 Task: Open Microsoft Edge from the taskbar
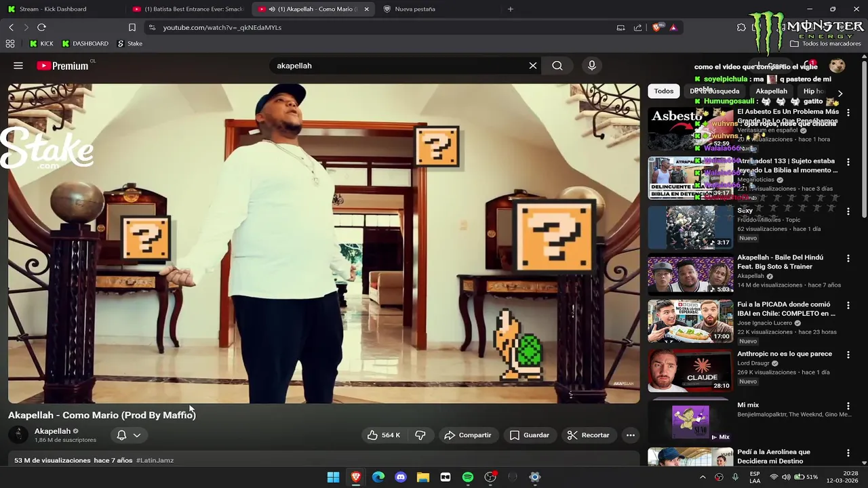[x=378, y=477]
